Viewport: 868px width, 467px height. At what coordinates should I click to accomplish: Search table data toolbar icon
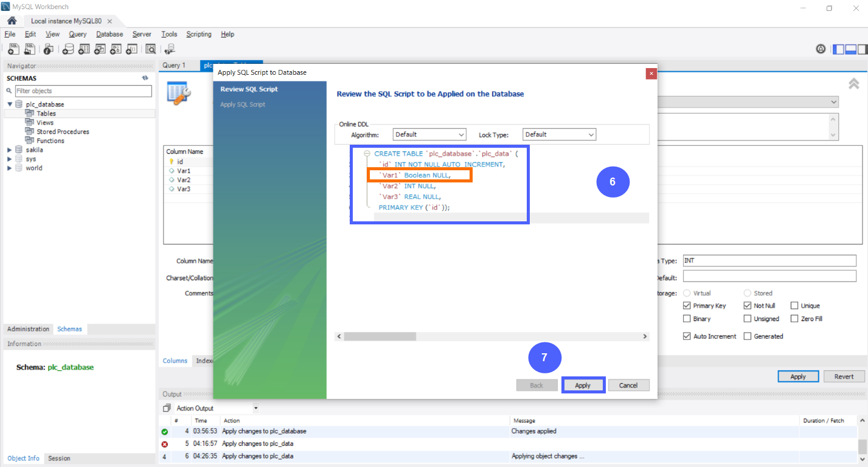coord(150,49)
